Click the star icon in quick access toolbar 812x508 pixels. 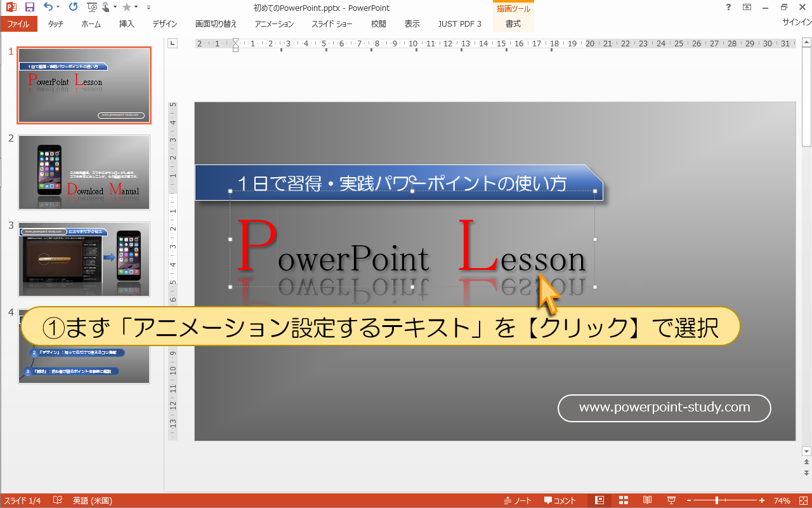point(127,8)
